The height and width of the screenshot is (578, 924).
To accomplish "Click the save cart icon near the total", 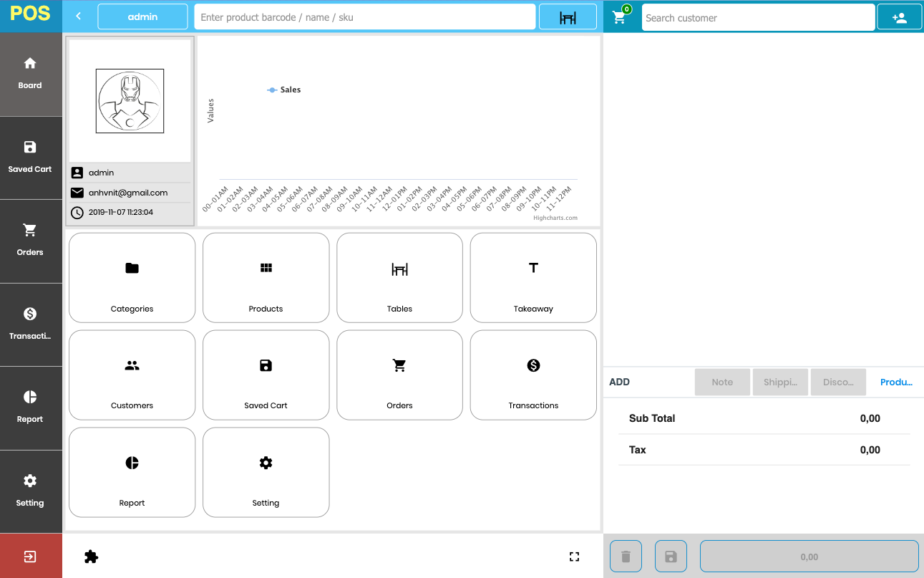I will tap(671, 556).
